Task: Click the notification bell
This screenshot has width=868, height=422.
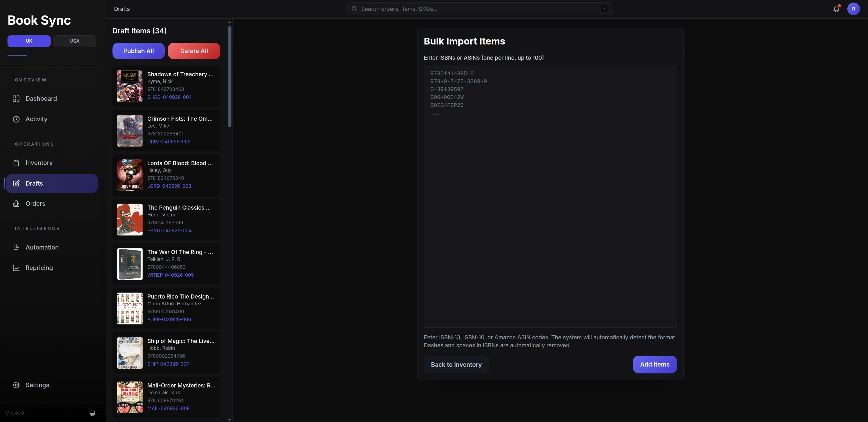Action: click(836, 9)
